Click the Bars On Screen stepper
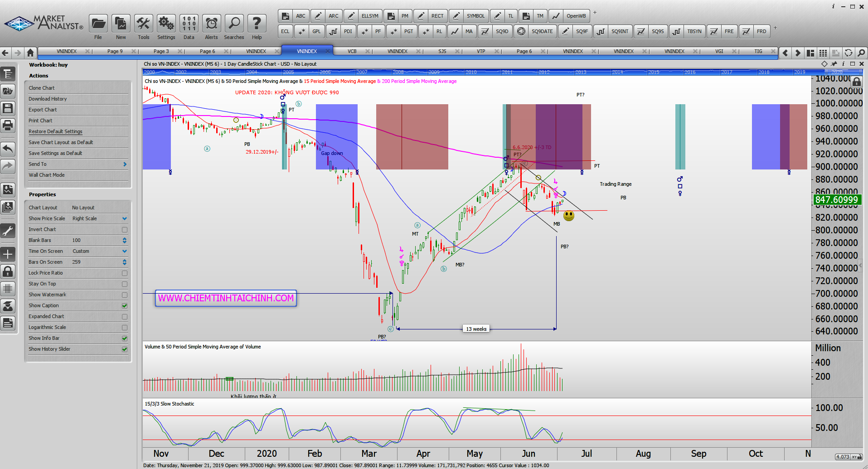 (125, 262)
